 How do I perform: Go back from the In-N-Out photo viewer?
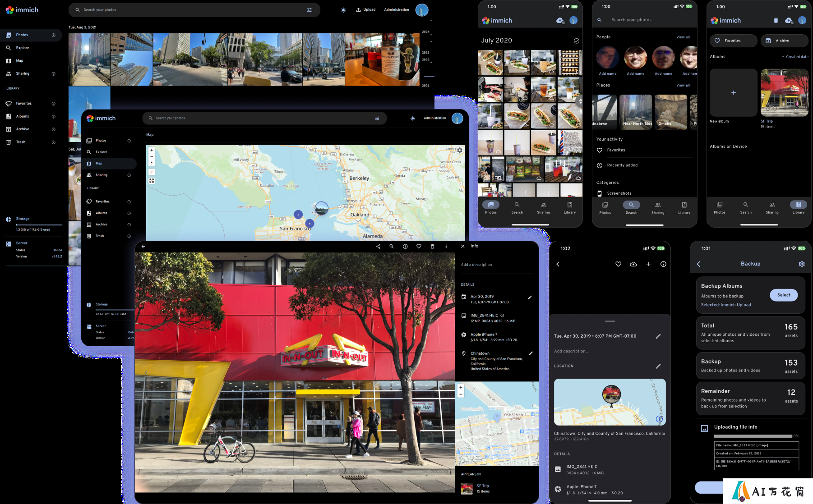click(x=143, y=247)
